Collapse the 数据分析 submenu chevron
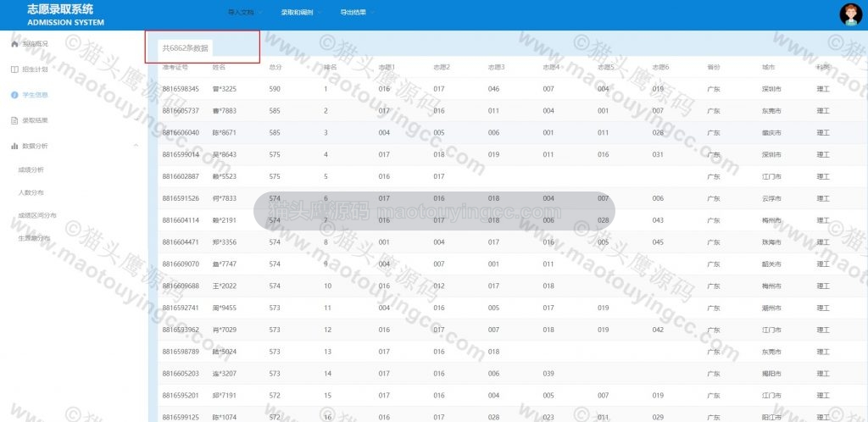868x422 pixels. pos(136,146)
